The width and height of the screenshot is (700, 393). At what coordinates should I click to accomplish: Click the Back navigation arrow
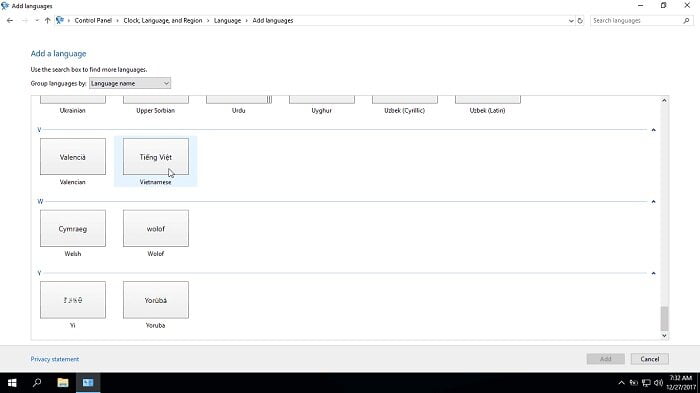coord(10,21)
